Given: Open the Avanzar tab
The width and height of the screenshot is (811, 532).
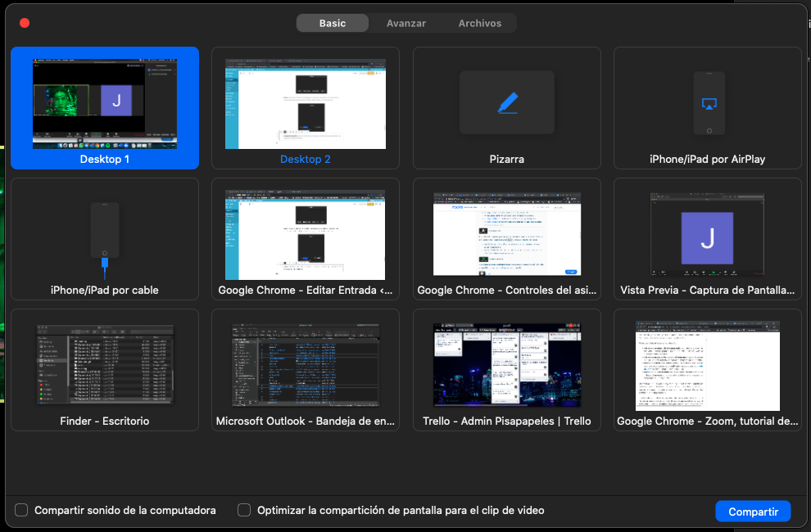Looking at the screenshot, I should tap(406, 23).
